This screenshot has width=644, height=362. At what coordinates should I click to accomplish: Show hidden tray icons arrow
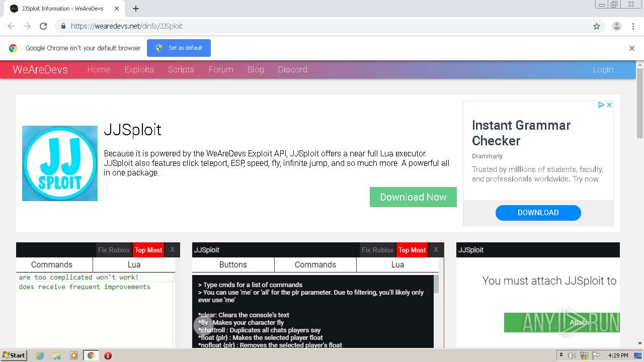(561, 355)
